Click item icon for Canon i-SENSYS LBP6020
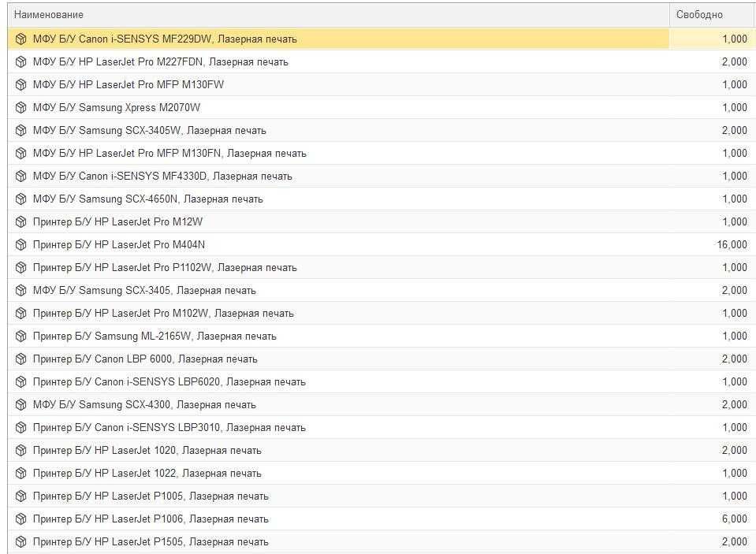756x554 pixels. [x=20, y=382]
